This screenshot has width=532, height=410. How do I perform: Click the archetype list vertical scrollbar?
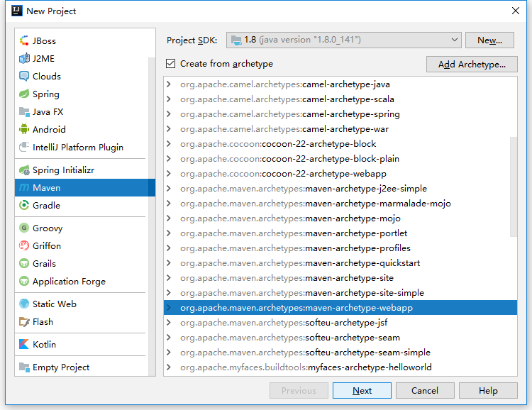pos(514,186)
